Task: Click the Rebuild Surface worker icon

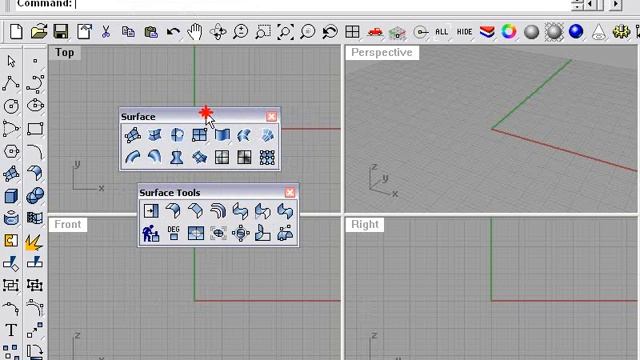Action: (151, 233)
